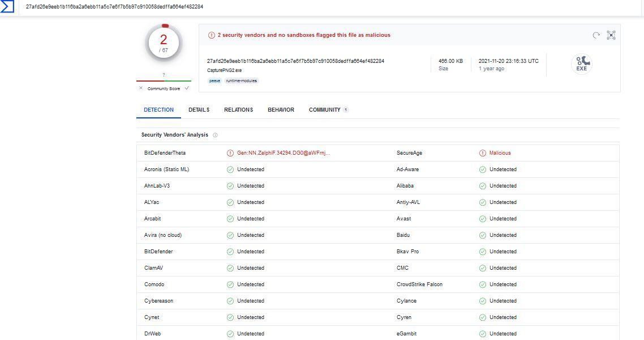Downvote using the Community Score X icon
This screenshot has height=340, width=644.
pos(141,88)
